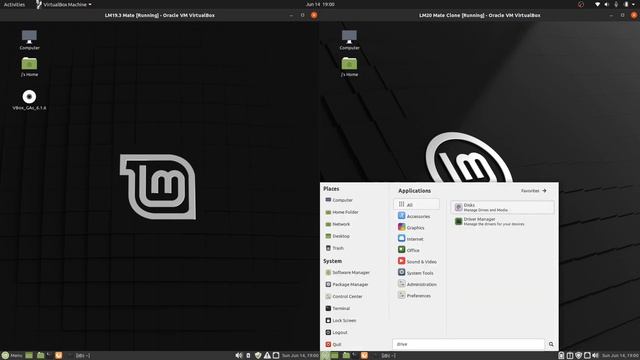Click Quit in System list

click(333, 344)
